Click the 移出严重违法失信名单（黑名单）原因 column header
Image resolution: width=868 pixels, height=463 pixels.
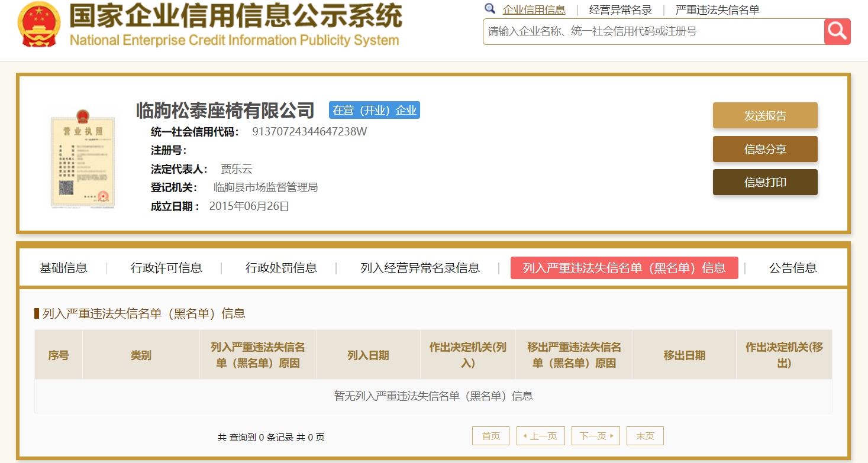tap(574, 355)
